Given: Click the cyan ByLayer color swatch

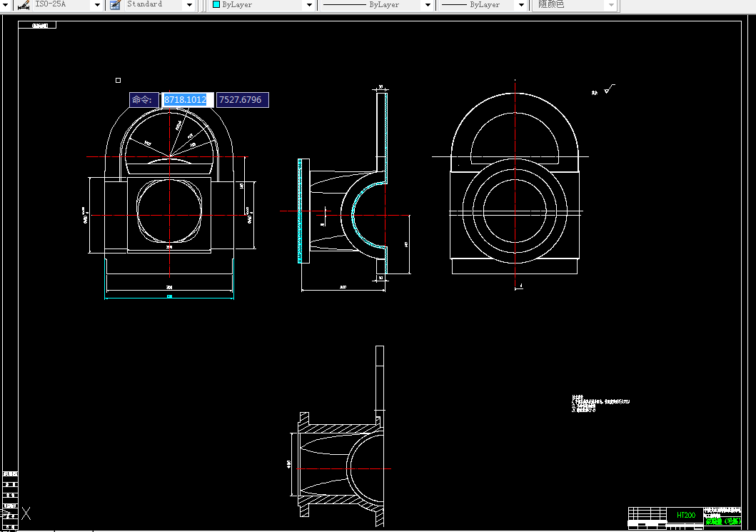Looking at the screenshot, I should point(216,4).
